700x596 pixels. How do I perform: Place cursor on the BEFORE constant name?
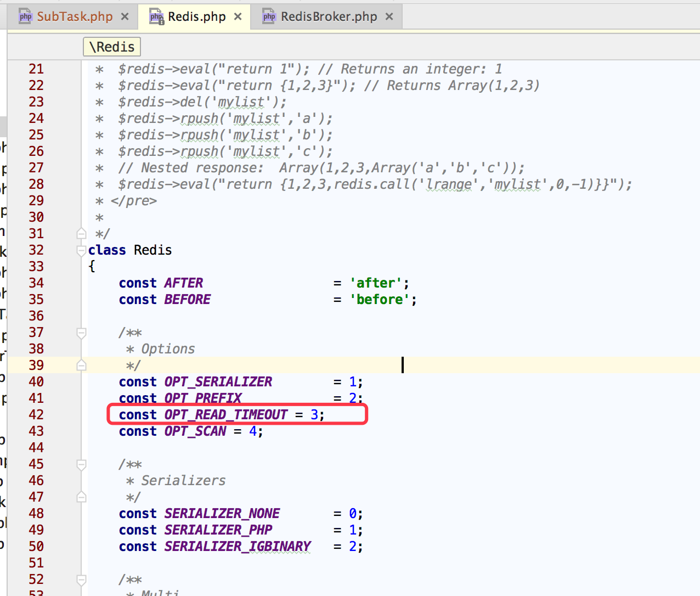click(188, 300)
